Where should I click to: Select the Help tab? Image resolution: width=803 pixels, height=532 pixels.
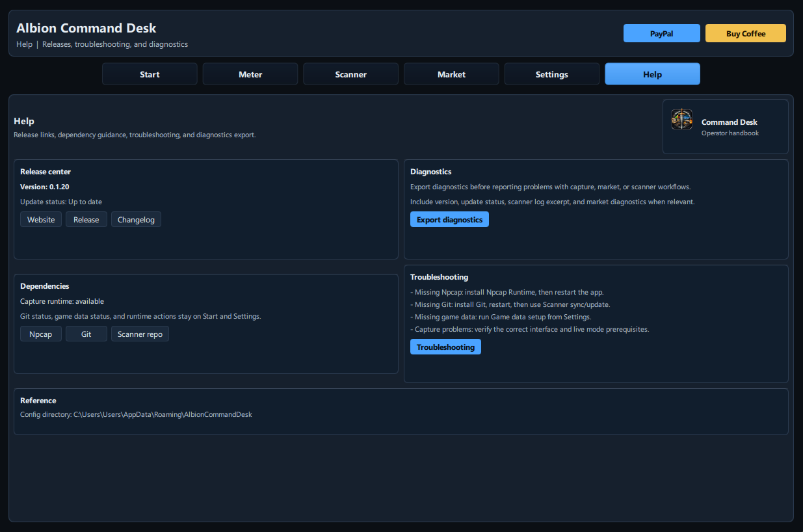(652, 73)
